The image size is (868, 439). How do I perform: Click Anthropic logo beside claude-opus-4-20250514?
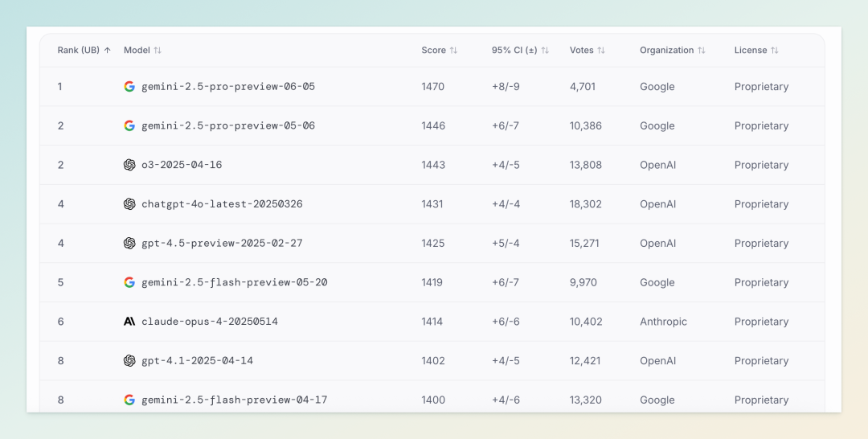[x=129, y=322]
